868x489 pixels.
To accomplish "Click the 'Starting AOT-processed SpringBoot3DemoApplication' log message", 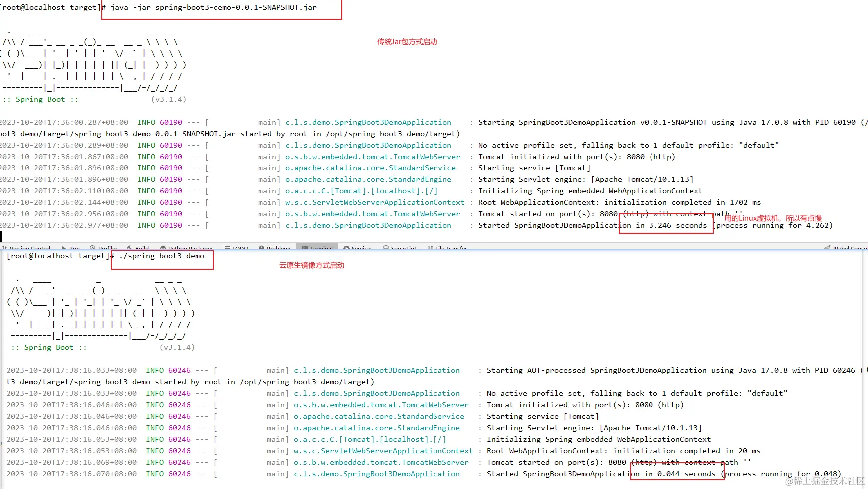I will click(x=597, y=370).
